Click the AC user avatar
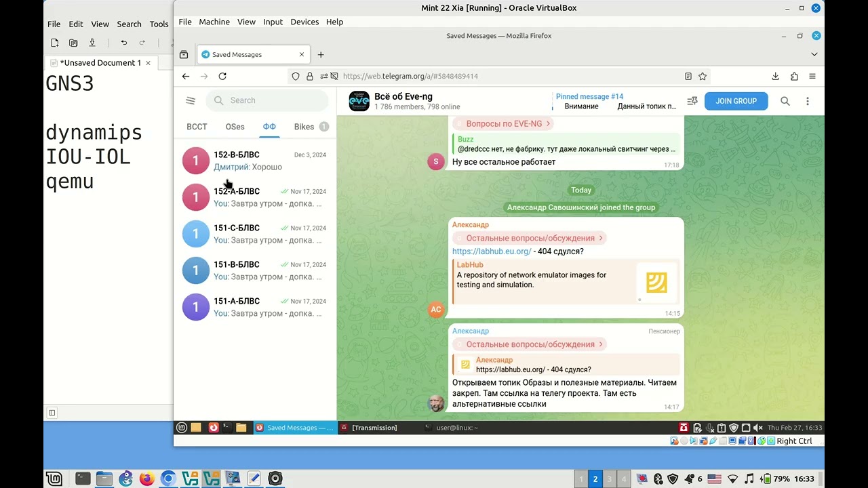 pos(436,309)
